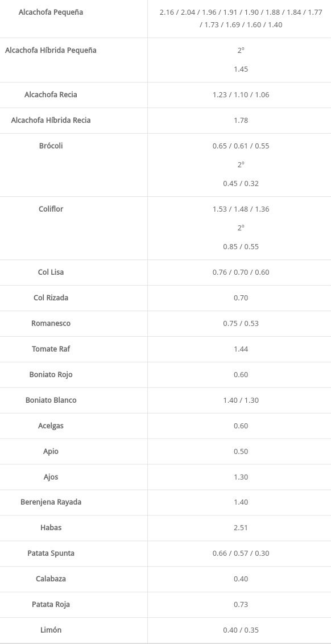The width and height of the screenshot is (331, 644).
Task: Select the Alcachofa Recia prices cell
Action: (x=241, y=95)
